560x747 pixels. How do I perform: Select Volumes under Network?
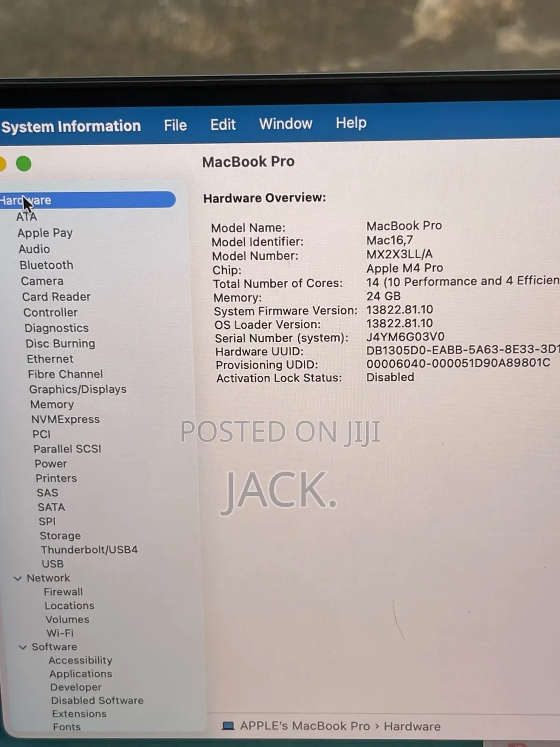[68, 620]
